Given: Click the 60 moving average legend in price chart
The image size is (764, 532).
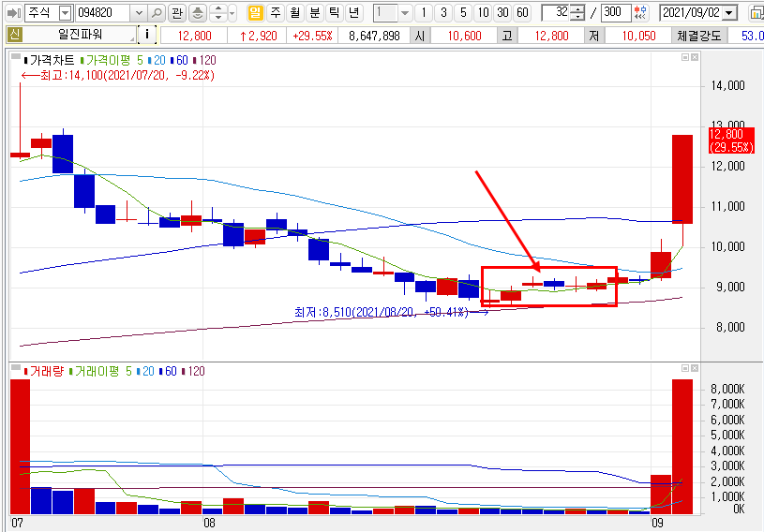Looking at the screenshot, I should tap(179, 60).
